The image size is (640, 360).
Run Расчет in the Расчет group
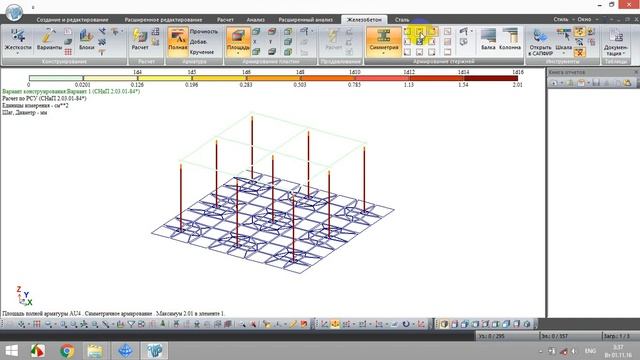click(x=140, y=40)
